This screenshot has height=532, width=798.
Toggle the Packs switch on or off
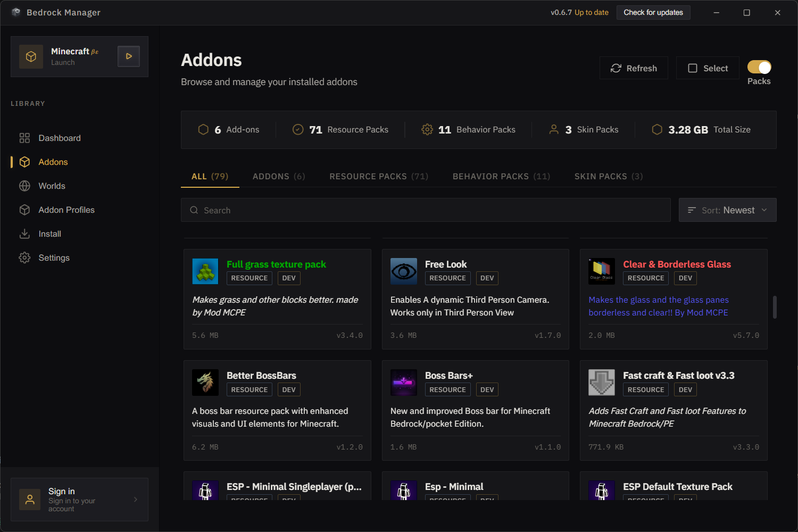759,67
